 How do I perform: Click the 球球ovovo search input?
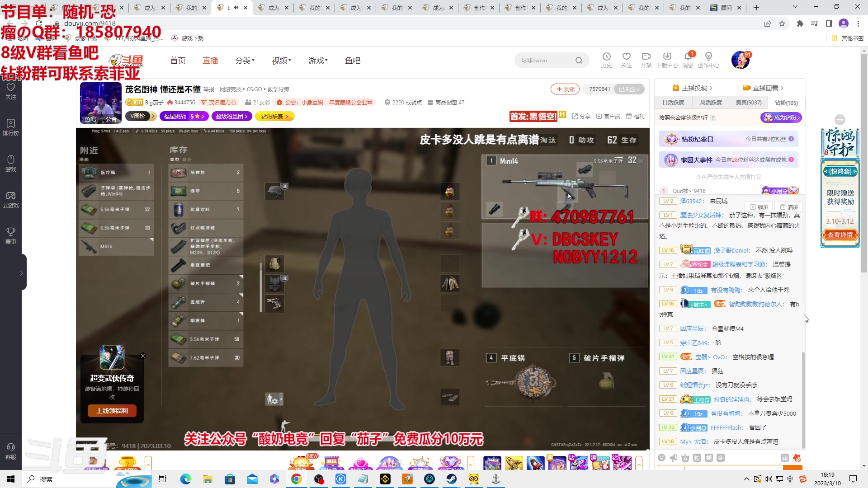tap(545, 60)
